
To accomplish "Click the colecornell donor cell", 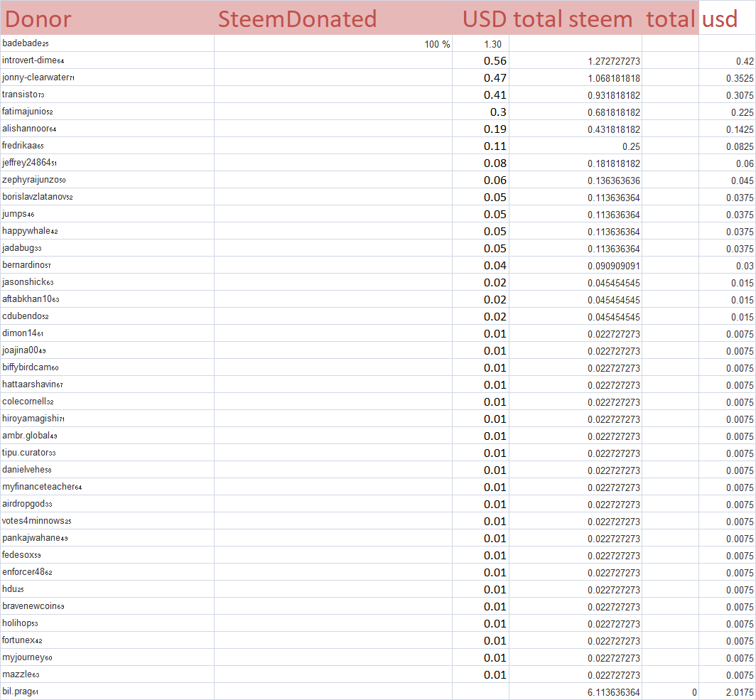I will 107,402.
